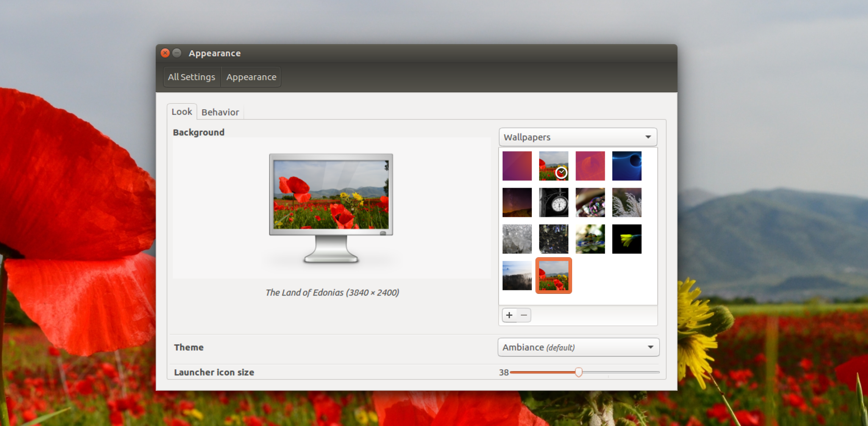Viewport: 868px width, 426px height.
Task: Open the Theme dropdown showing Ambiance
Action: (x=578, y=347)
